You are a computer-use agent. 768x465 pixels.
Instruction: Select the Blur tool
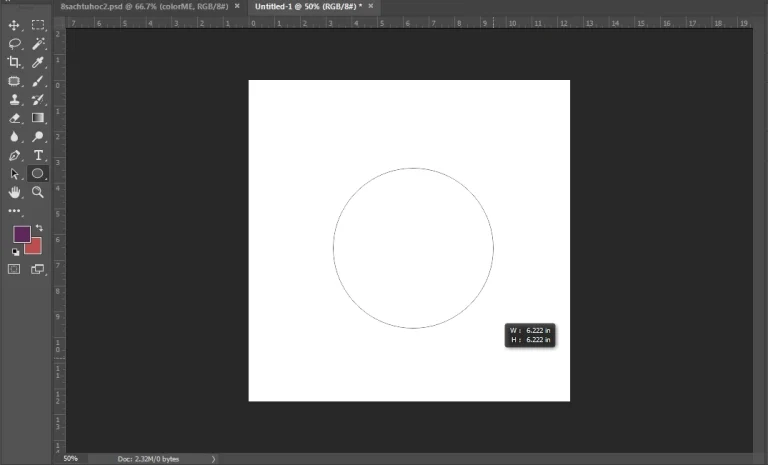[14, 137]
